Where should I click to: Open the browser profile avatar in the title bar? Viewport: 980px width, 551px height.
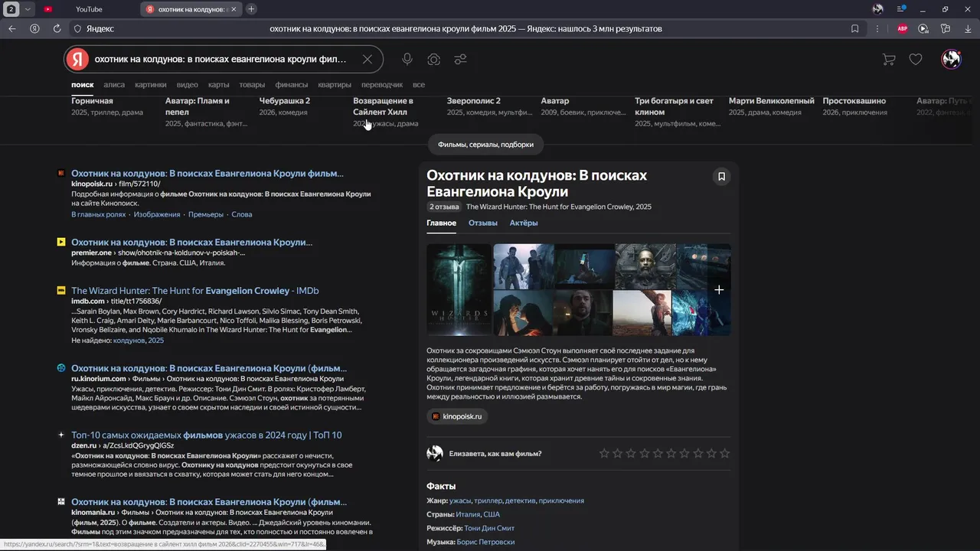point(878,9)
